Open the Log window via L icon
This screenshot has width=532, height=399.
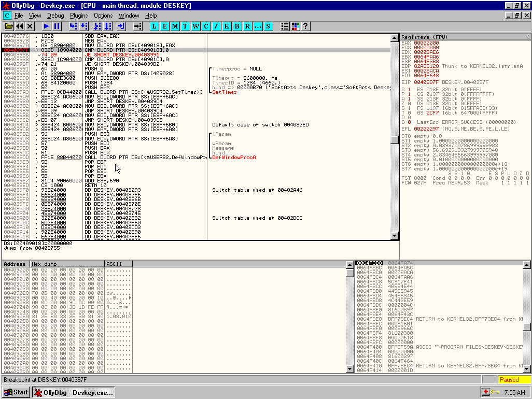(155, 26)
